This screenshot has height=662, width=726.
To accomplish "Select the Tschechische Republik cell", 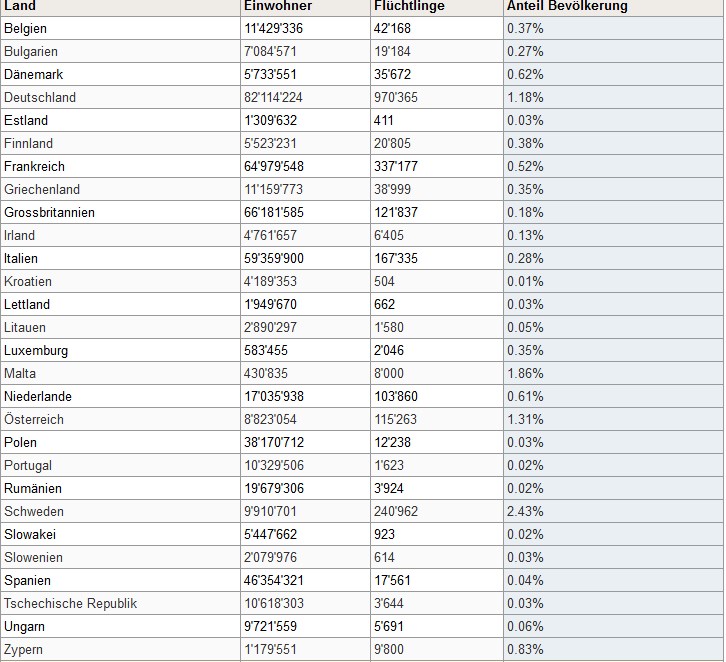I will pyautogui.click(x=70, y=603).
